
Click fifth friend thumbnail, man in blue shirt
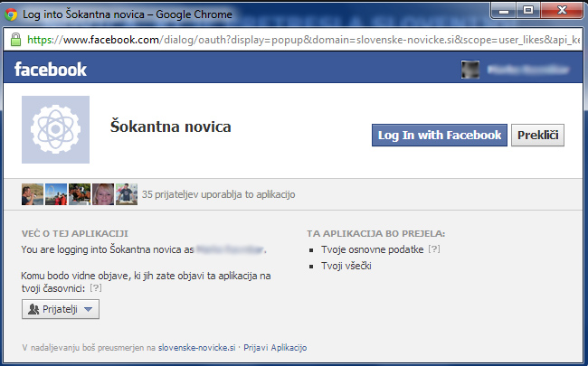pos(127,194)
